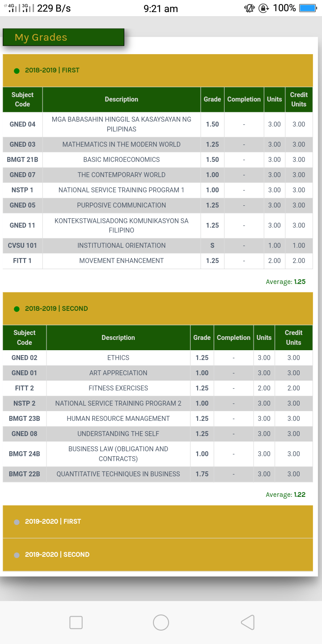The height and width of the screenshot is (644, 322).
Task: Select the GNED 02 ETHICS row
Action: [x=158, y=358]
